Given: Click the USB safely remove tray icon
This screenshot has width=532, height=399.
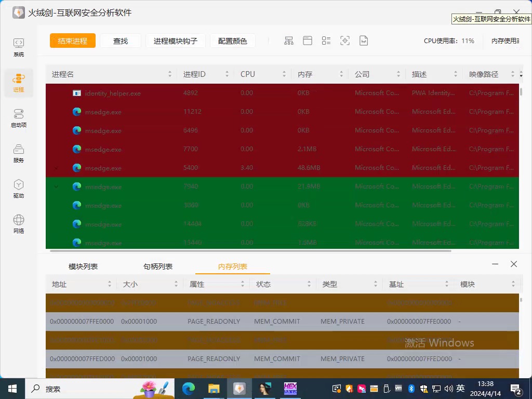Looking at the screenshot, I should click(x=386, y=389).
